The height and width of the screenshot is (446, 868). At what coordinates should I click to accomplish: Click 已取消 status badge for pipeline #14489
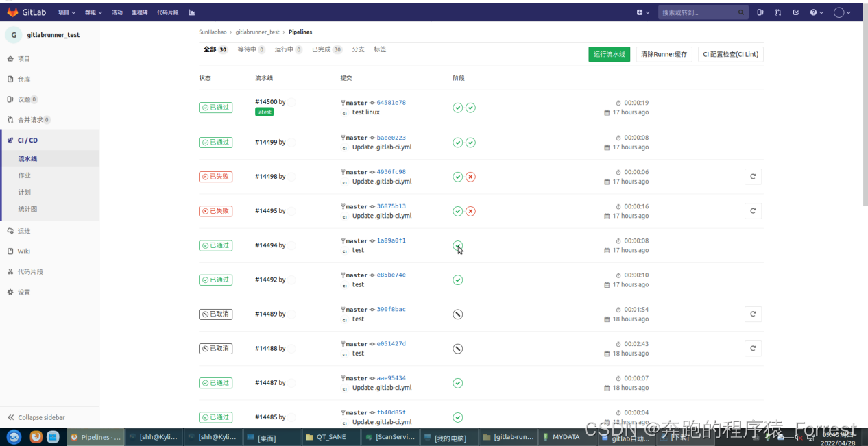coord(215,314)
